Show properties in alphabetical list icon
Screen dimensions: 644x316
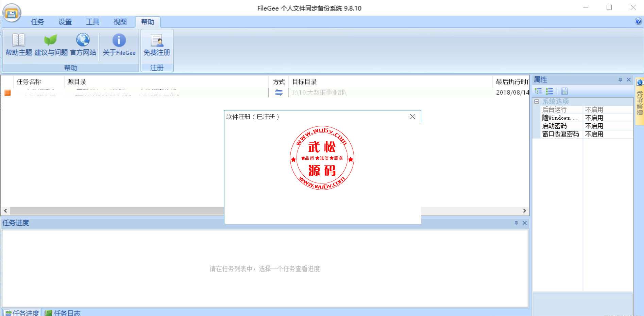point(549,91)
